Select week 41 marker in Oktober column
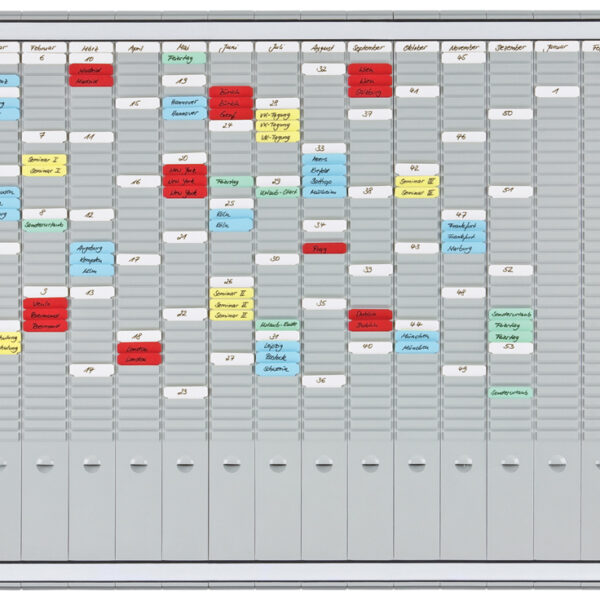Image resolution: width=600 pixels, height=600 pixels. 417,91
